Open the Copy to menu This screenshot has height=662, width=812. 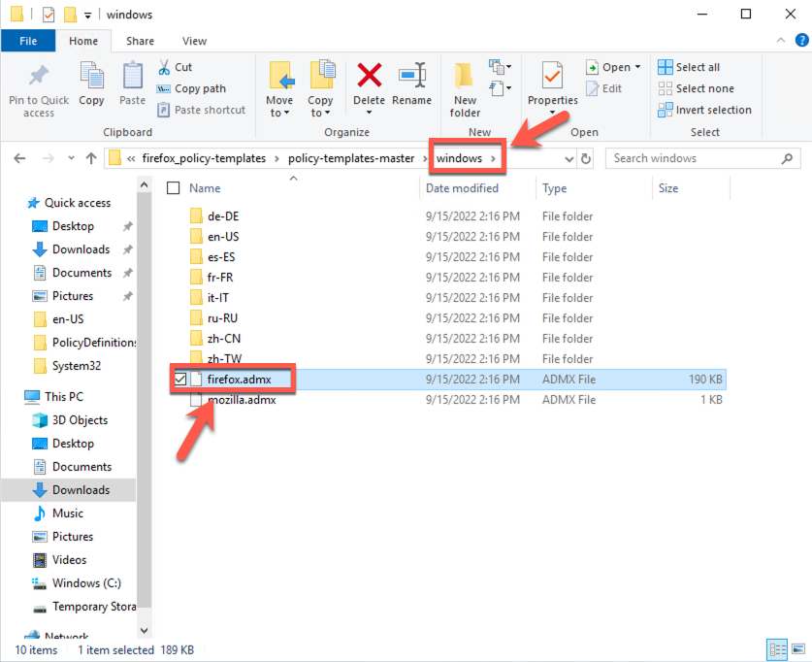pos(320,89)
